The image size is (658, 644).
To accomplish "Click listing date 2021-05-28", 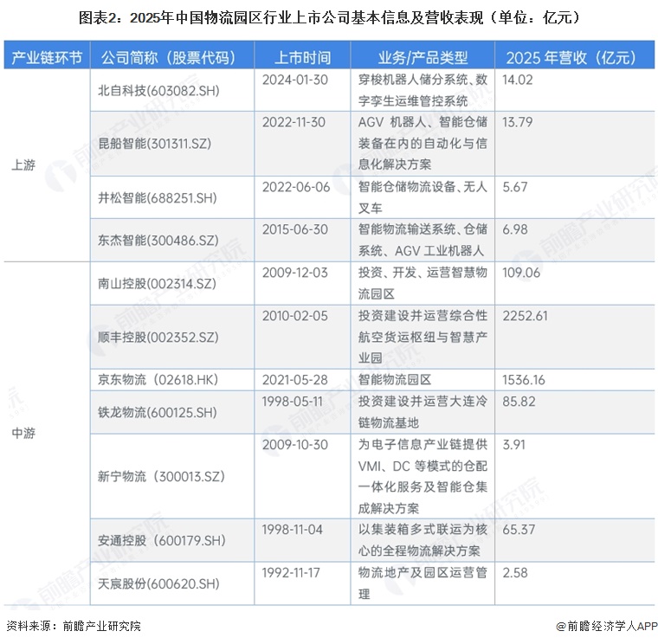I will 295,380.
